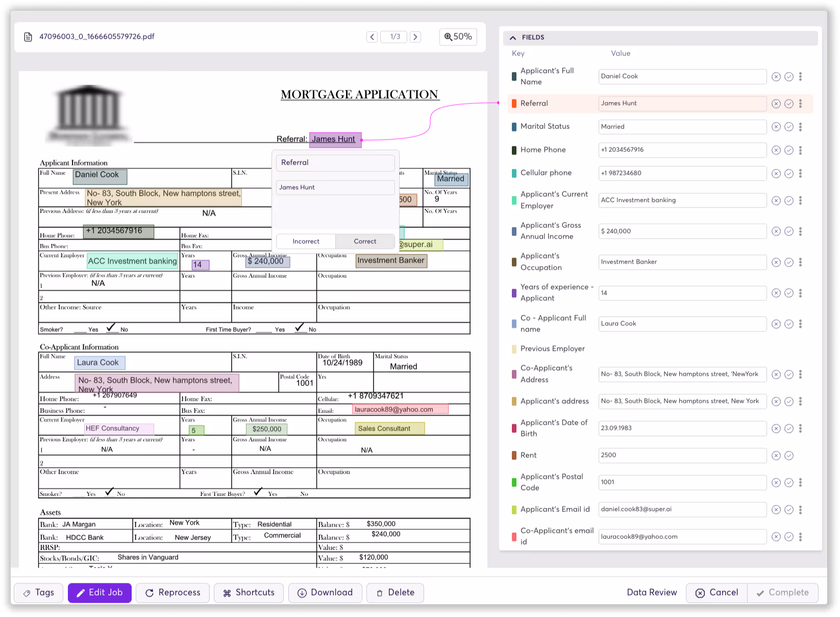Download the document
The image size is (840, 617).
pyautogui.click(x=325, y=593)
